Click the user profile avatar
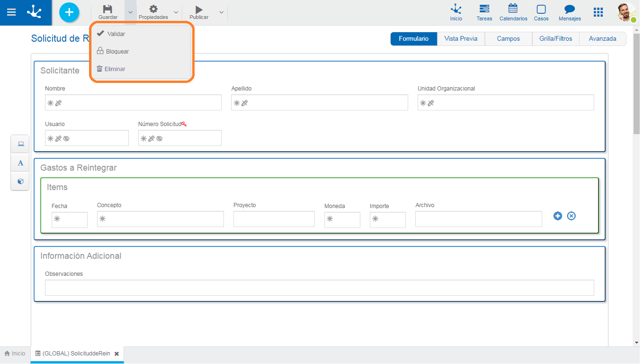The image size is (644, 364). (x=626, y=12)
